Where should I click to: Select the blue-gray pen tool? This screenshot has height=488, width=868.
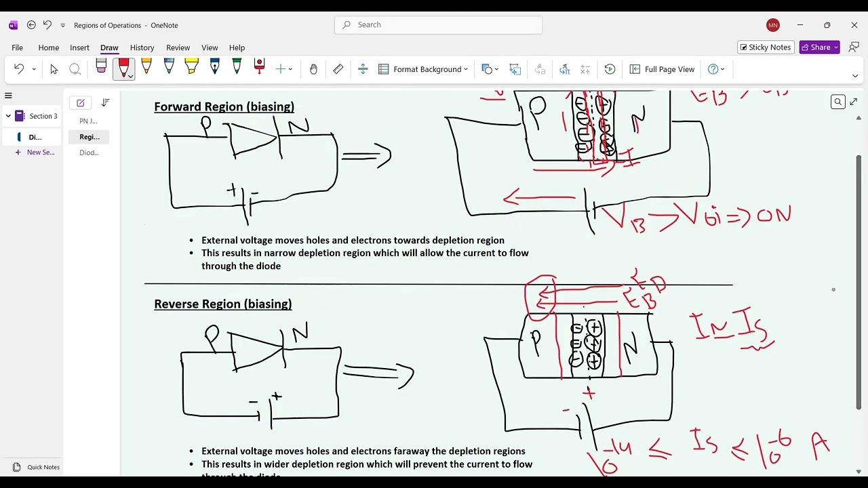[169, 66]
